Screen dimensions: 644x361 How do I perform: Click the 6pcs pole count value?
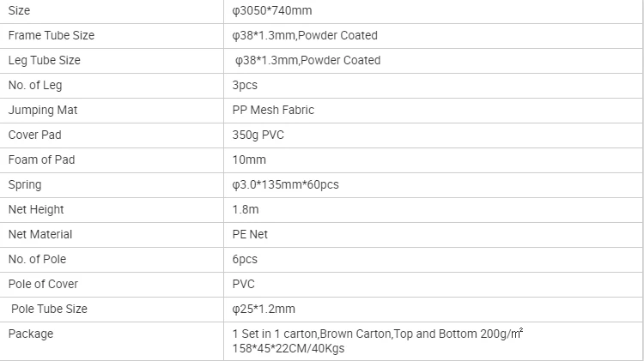[245, 259]
